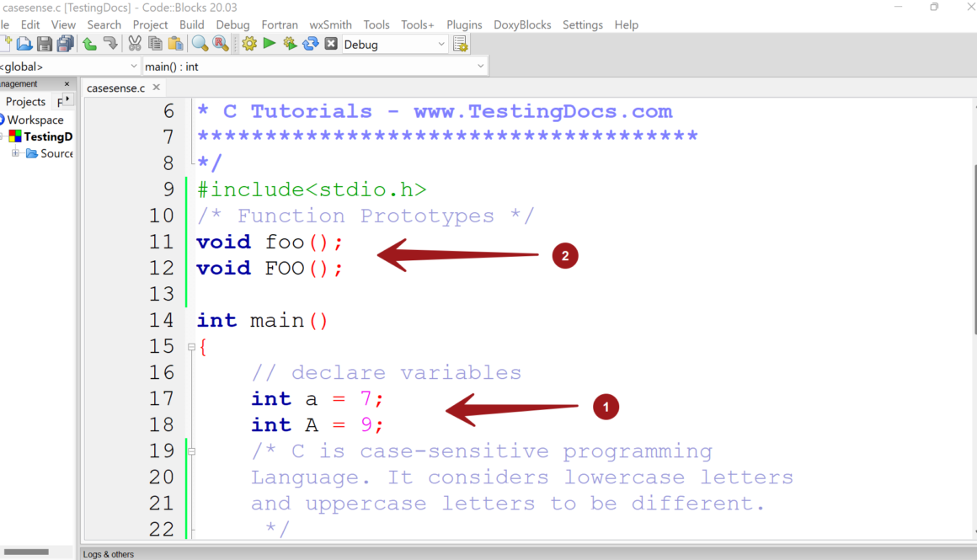Open the Logs & others panel
The height and width of the screenshot is (560, 977).
click(x=108, y=554)
